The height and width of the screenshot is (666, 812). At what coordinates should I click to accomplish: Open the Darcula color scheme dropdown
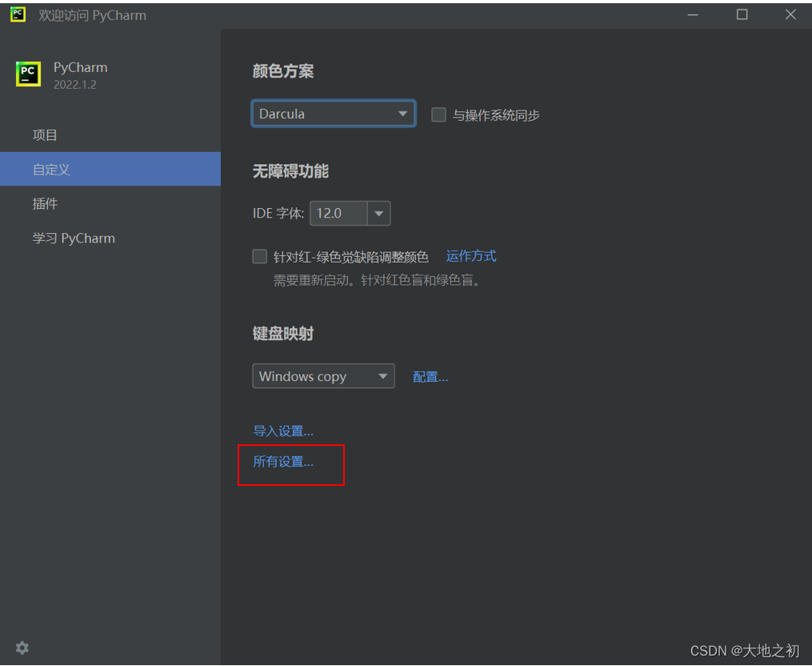tap(334, 114)
